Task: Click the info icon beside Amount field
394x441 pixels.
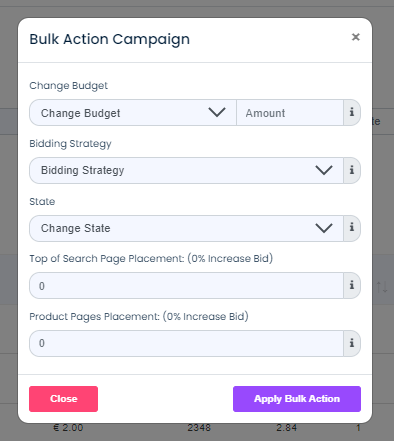Action: 352,112
